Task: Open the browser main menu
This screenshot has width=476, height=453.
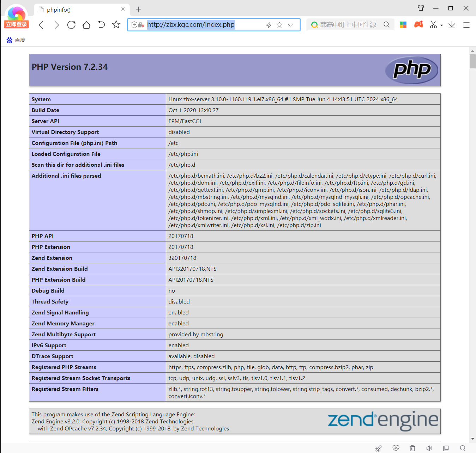Action: coord(466,25)
